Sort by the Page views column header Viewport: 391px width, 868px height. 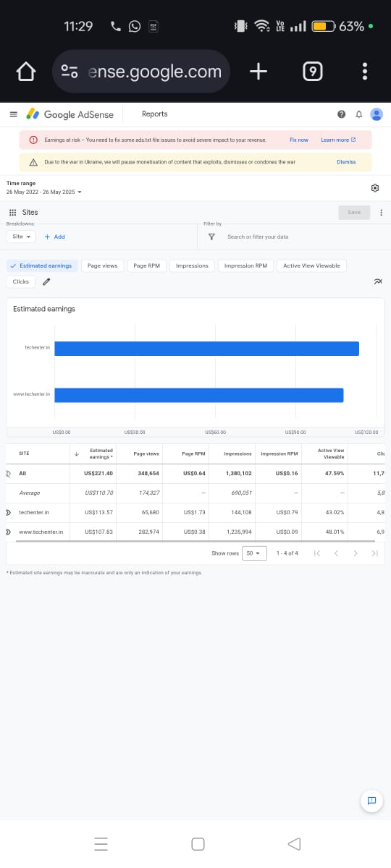[x=146, y=454]
